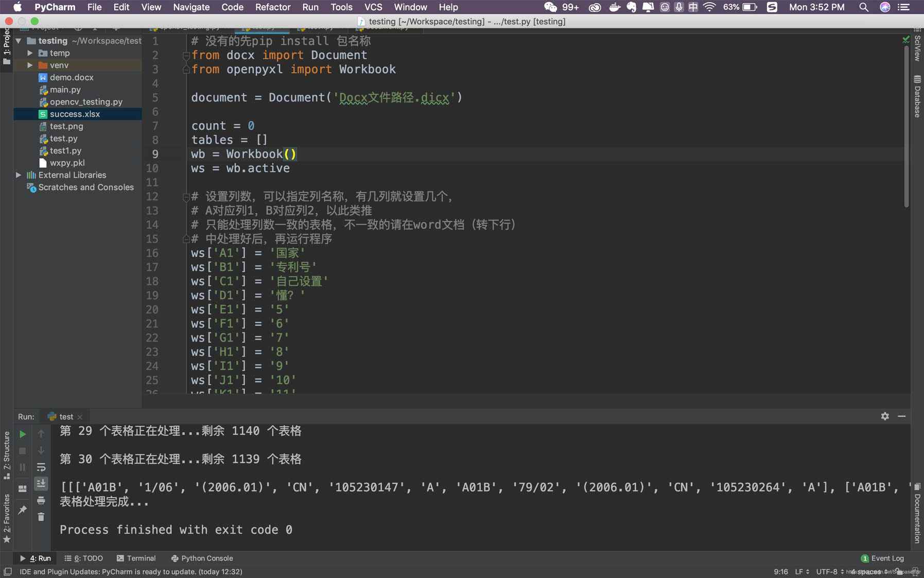Expand the temp folder

point(30,53)
